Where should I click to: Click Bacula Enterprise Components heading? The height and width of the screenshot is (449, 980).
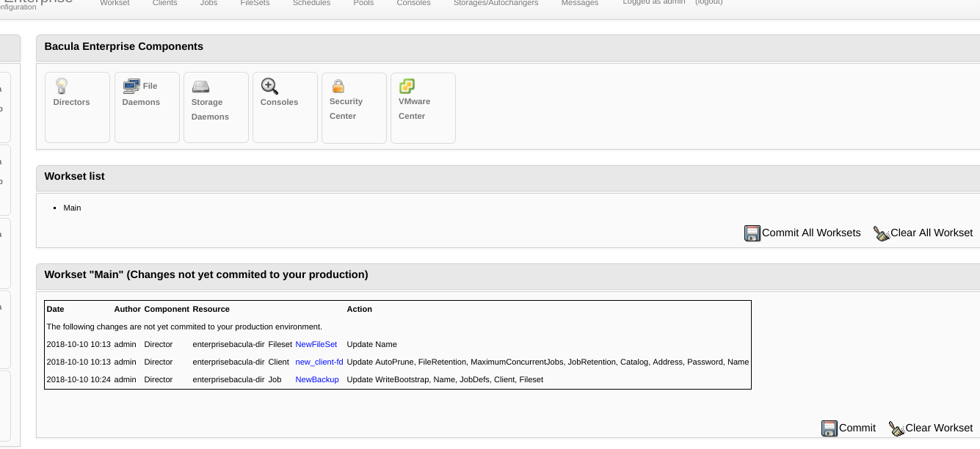coord(123,46)
